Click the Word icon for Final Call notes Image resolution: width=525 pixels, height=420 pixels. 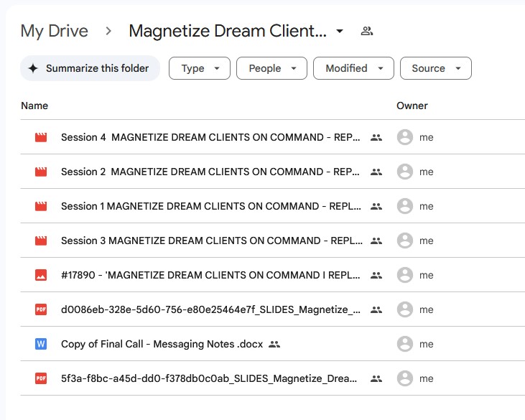(x=41, y=344)
